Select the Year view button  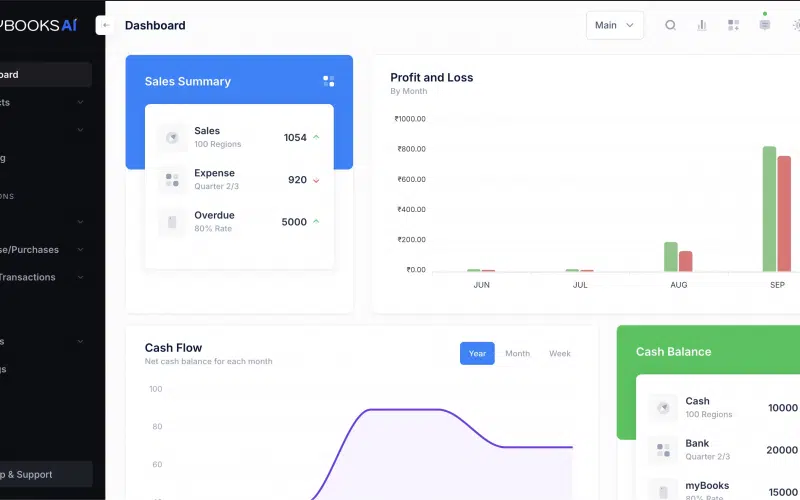point(477,353)
